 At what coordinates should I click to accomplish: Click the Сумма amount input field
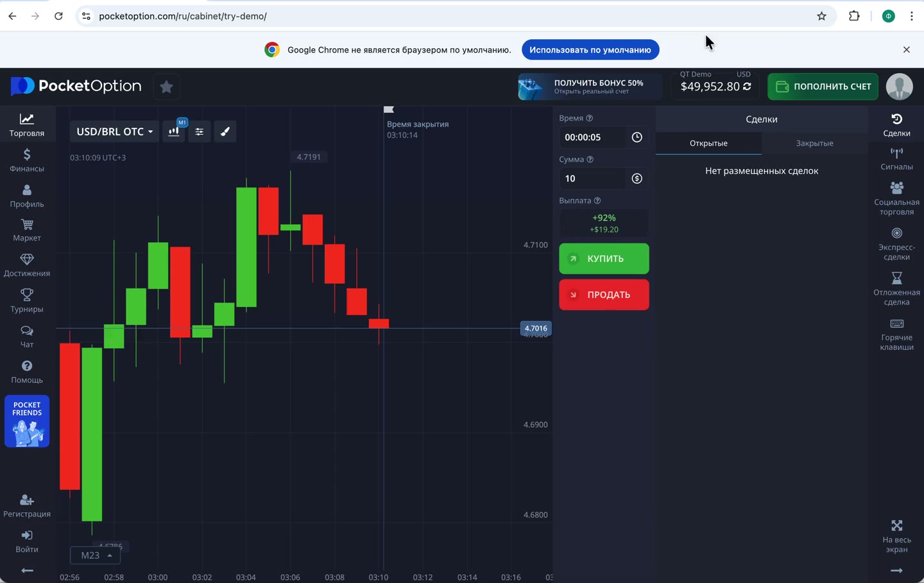pos(594,178)
